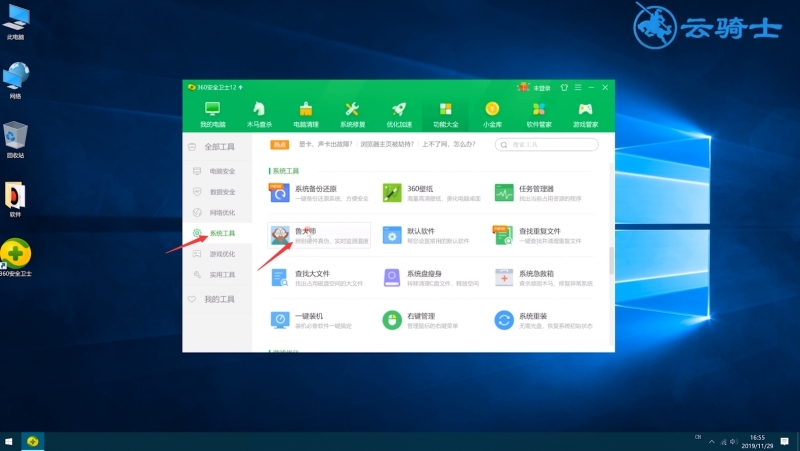Viewport: 800px width, 451px height.
Task: Launch 查找大文件 tool
Action: 319,278
